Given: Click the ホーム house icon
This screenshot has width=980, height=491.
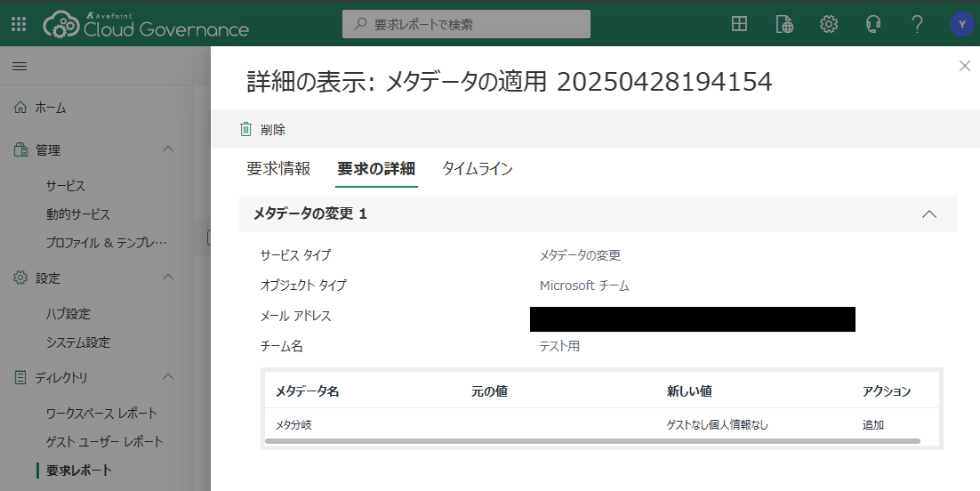Looking at the screenshot, I should coord(20,108).
